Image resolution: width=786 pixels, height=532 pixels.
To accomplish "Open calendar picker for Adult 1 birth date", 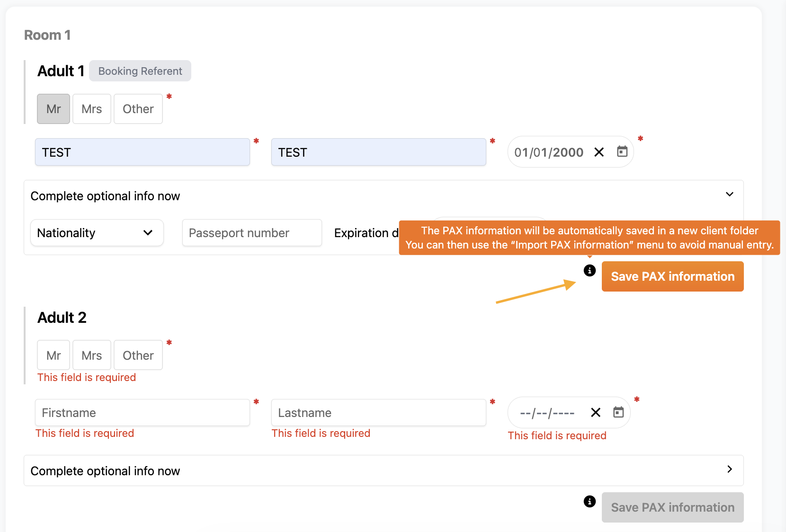I will (x=622, y=151).
